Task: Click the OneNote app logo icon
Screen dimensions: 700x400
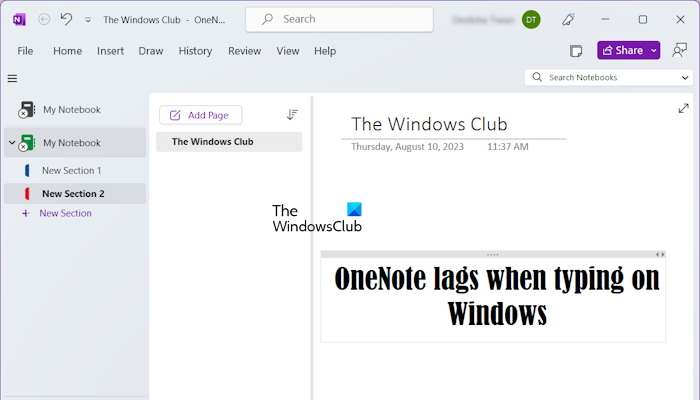Action: click(19, 20)
